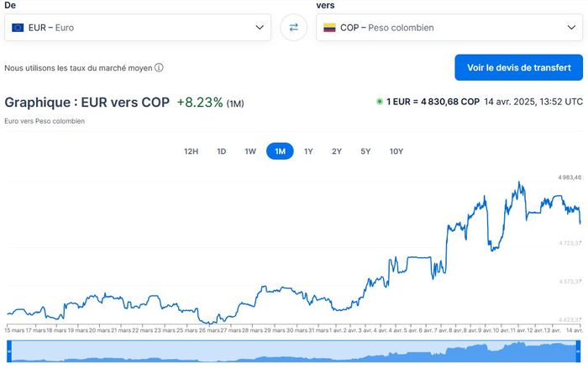Click the European Union flag icon
The width and height of the screenshot is (588, 369).
pos(18,28)
